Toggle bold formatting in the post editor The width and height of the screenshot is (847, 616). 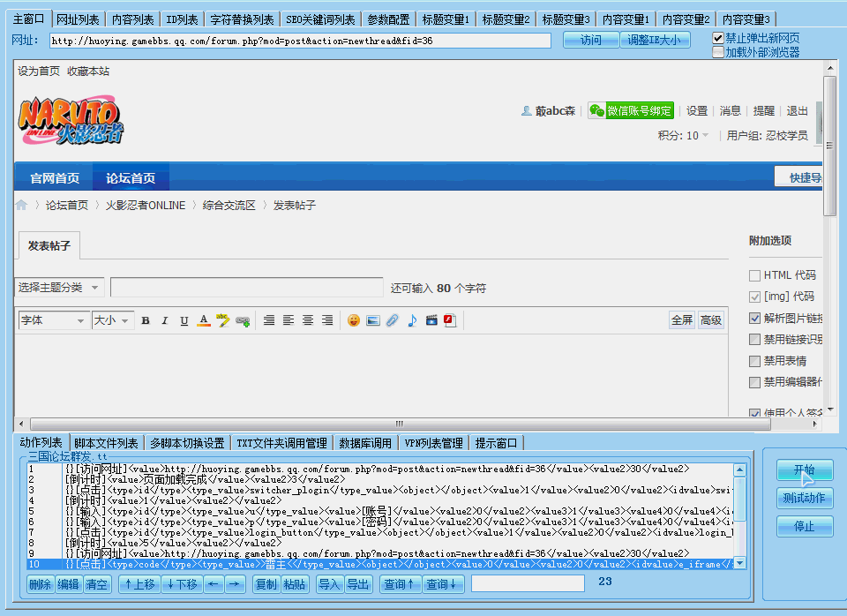(x=146, y=320)
